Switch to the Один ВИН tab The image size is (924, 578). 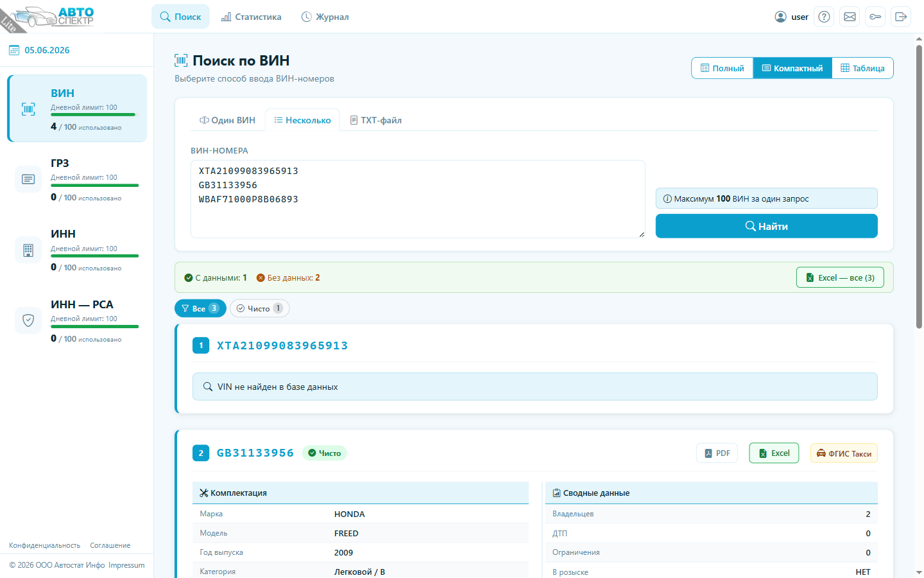click(x=227, y=120)
